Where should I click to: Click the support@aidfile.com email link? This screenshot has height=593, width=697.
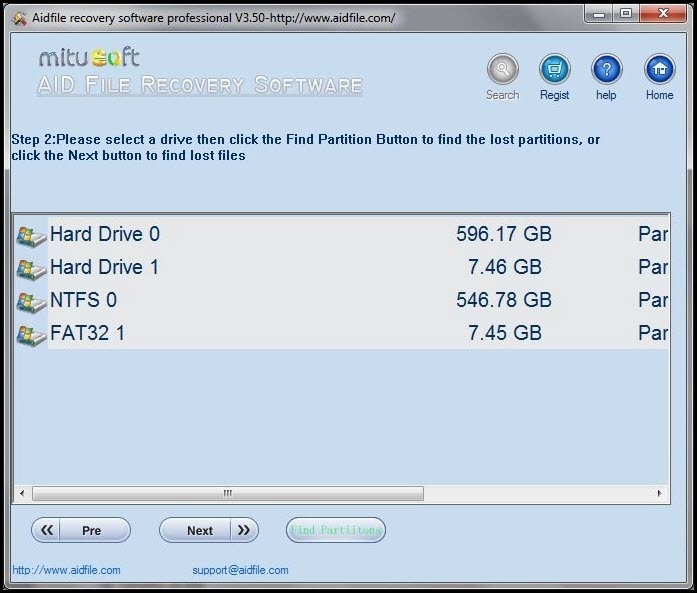[240, 570]
